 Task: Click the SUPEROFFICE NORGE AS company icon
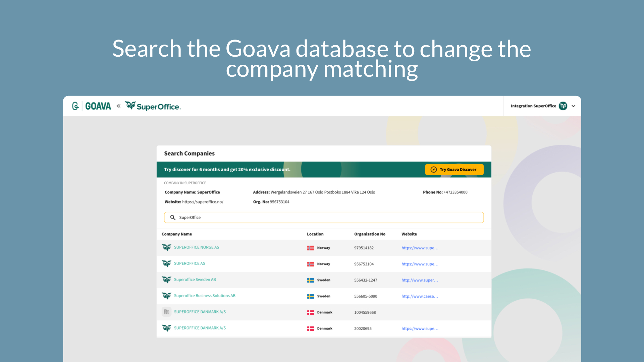click(167, 247)
